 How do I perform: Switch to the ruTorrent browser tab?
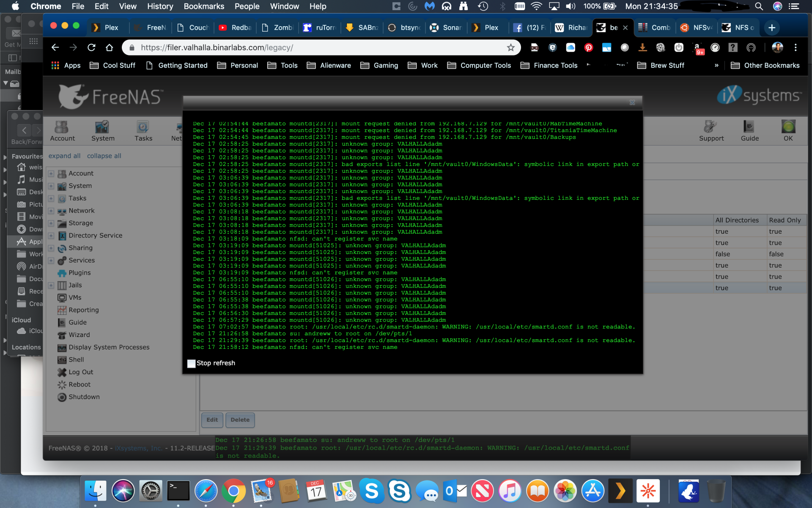click(320, 28)
